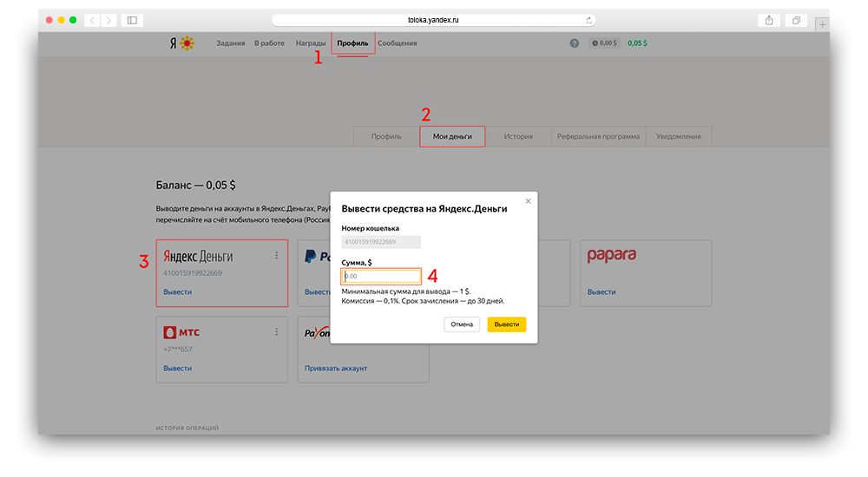Click the Toloka logo in header
Screen dimensions: 868x477
182,43
